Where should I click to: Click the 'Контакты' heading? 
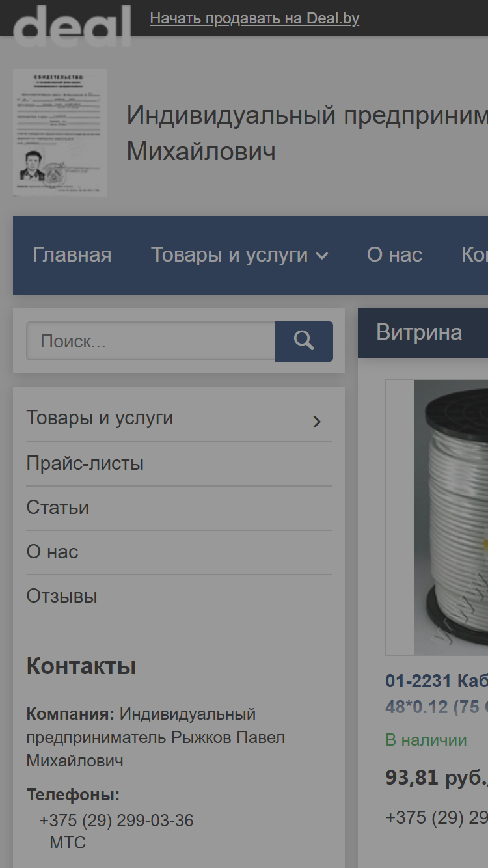click(81, 666)
